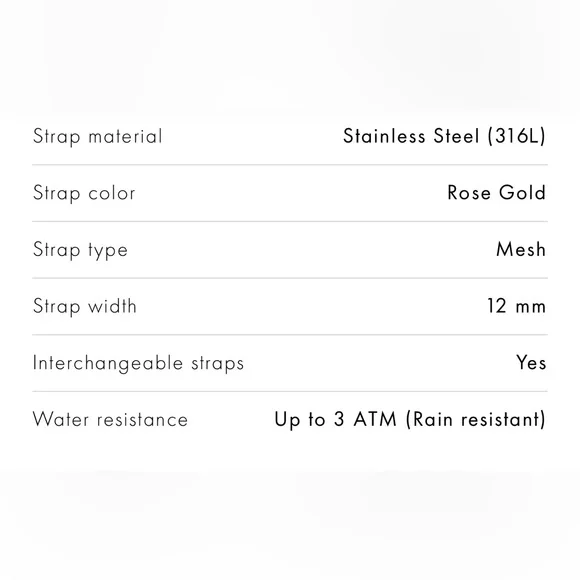Click the word resistance in last row

142,420
